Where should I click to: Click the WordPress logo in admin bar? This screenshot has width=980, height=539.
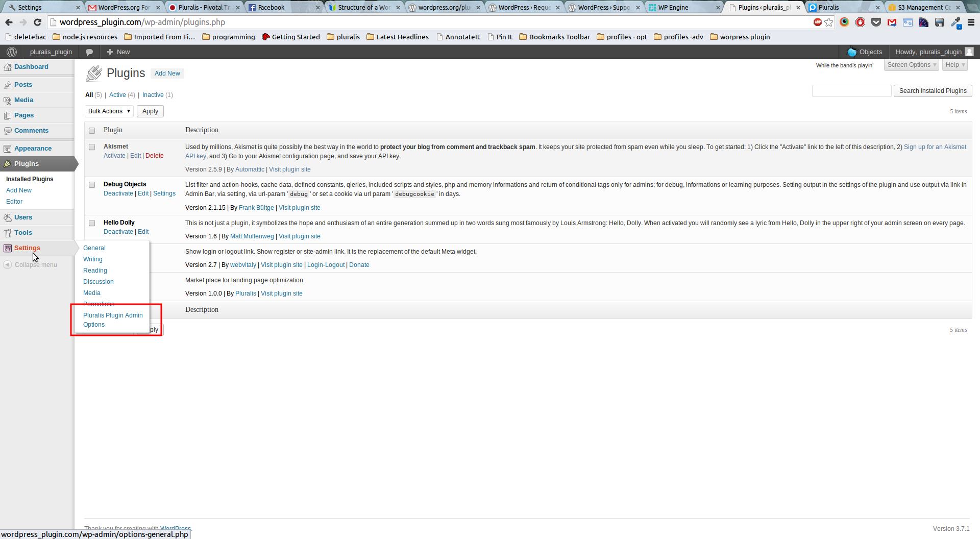click(x=12, y=52)
